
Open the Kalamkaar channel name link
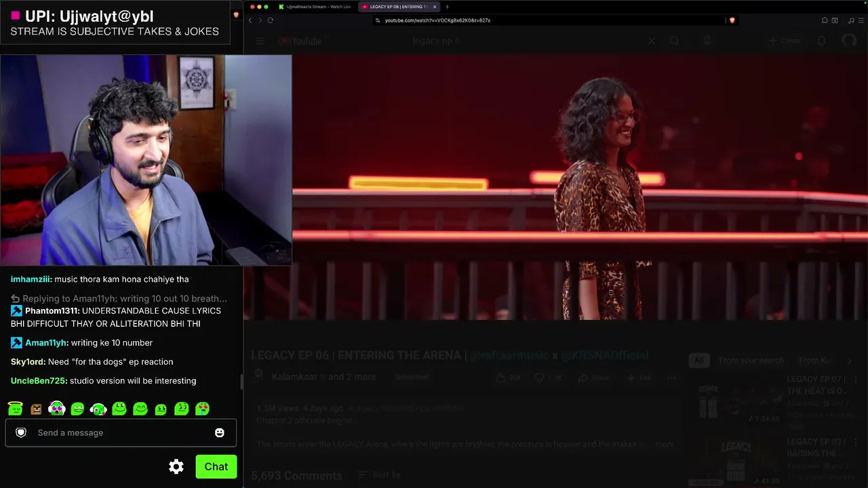(x=296, y=377)
